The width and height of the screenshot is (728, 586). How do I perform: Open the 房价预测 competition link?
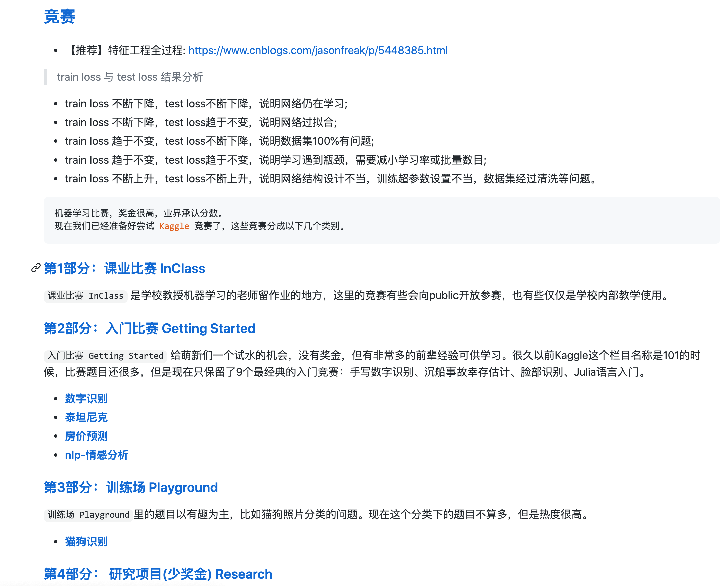86,436
